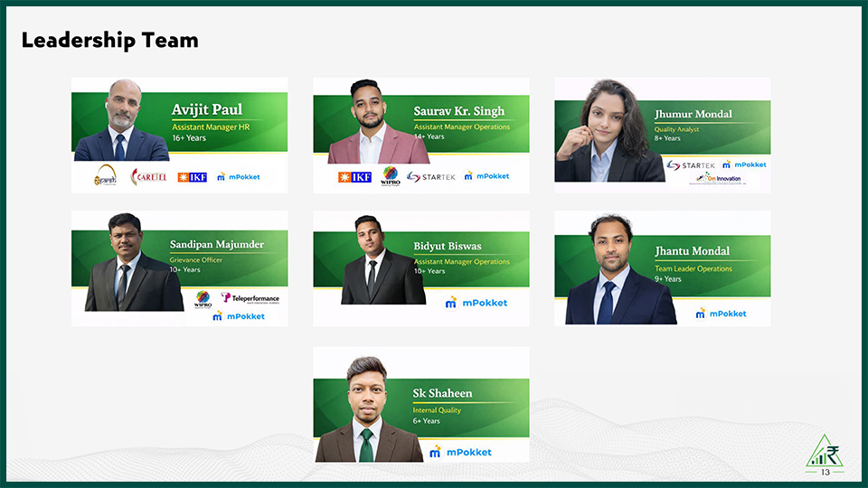
Task: Click the CARETEL logo under Avijit Paul
Action: pyautogui.click(x=148, y=177)
